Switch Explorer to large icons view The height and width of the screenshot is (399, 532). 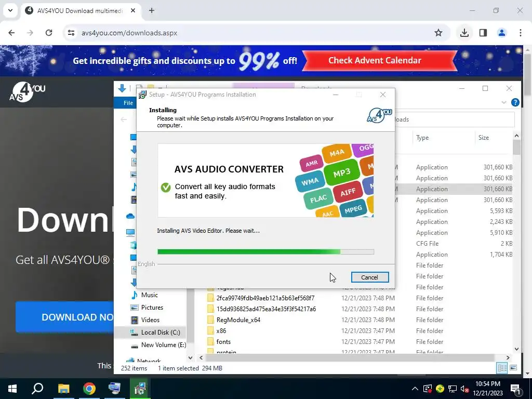click(513, 368)
